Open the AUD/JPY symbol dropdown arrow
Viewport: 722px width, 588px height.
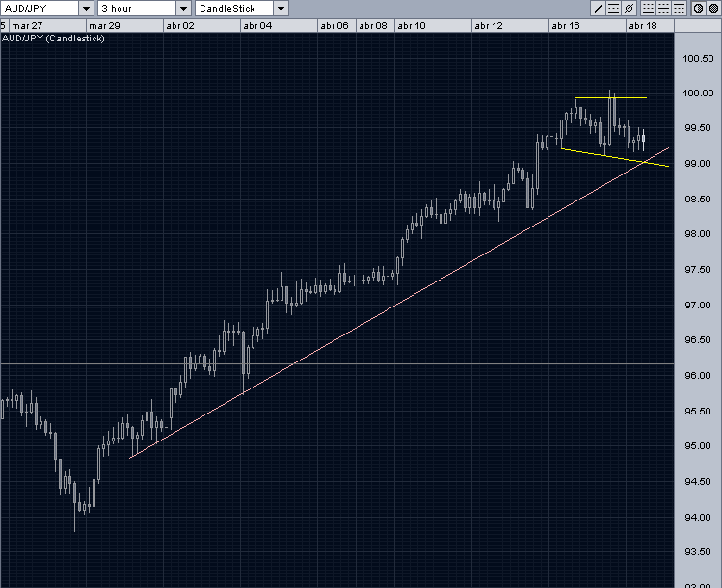pyautogui.click(x=86, y=9)
